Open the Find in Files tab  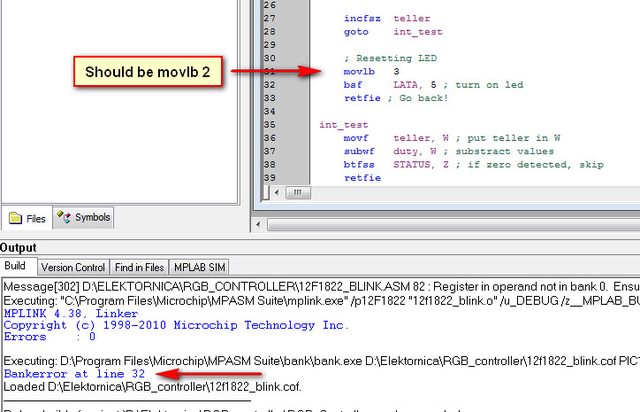[x=139, y=267]
